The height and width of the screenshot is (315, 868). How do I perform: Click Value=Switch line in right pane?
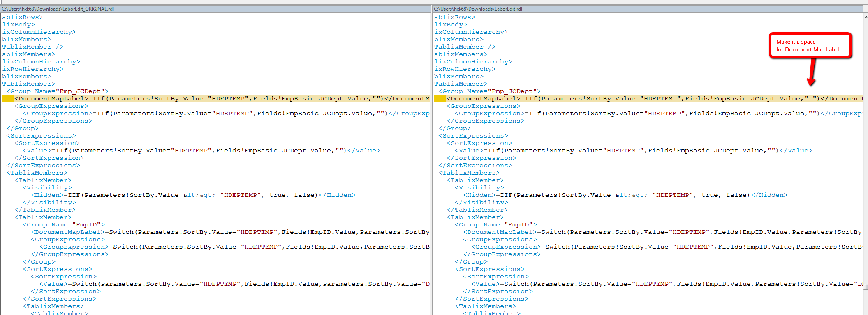(667, 284)
